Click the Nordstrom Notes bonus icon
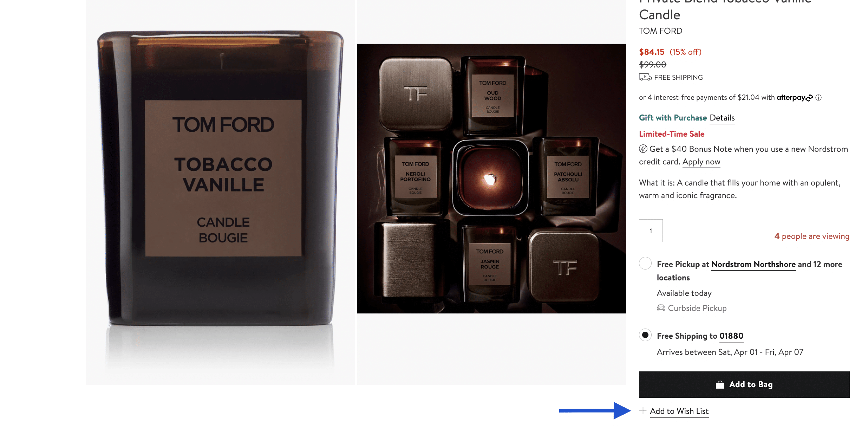This screenshot has width=868, height=448. 643,149
